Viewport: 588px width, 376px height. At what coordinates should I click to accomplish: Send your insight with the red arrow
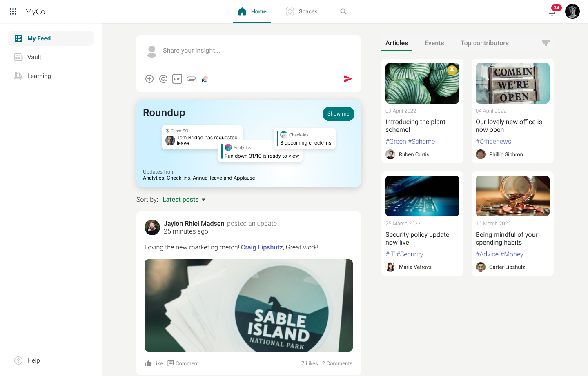point(347,78)
